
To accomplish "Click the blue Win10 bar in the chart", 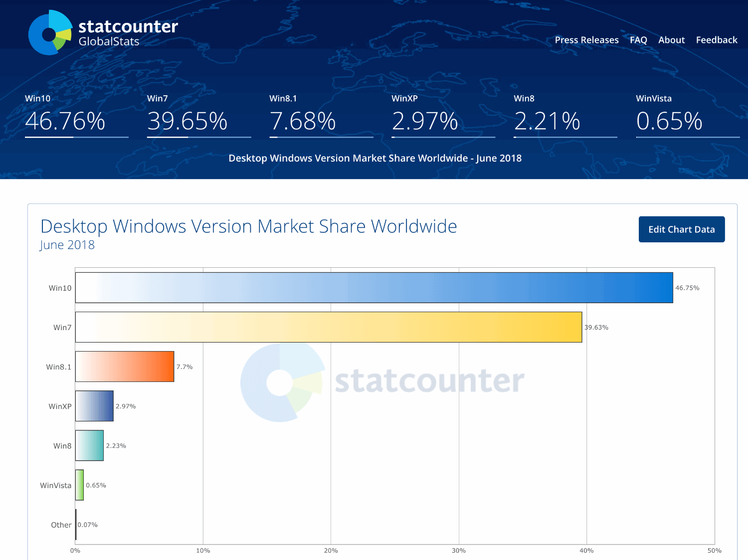I will (x=374, y=287).
